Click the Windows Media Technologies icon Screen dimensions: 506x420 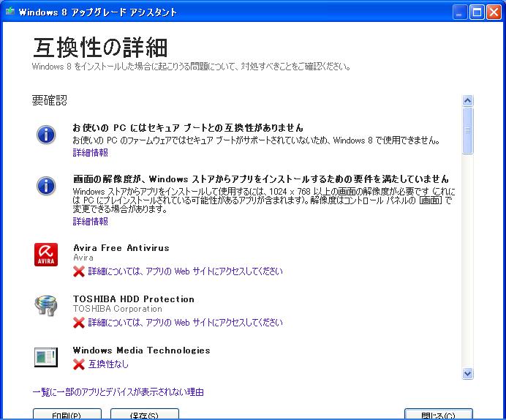coord(46,357)
